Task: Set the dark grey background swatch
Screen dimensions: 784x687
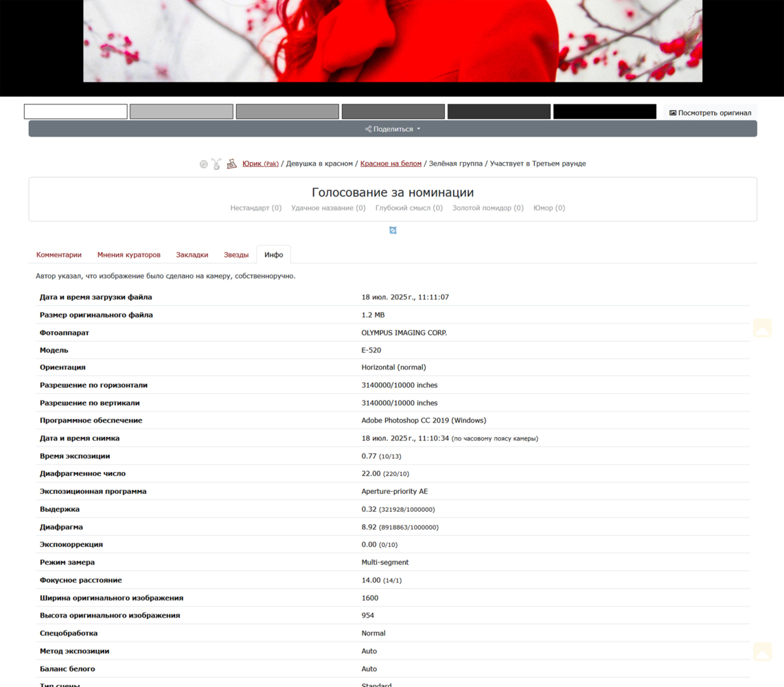Action: (x=393, y=111)
